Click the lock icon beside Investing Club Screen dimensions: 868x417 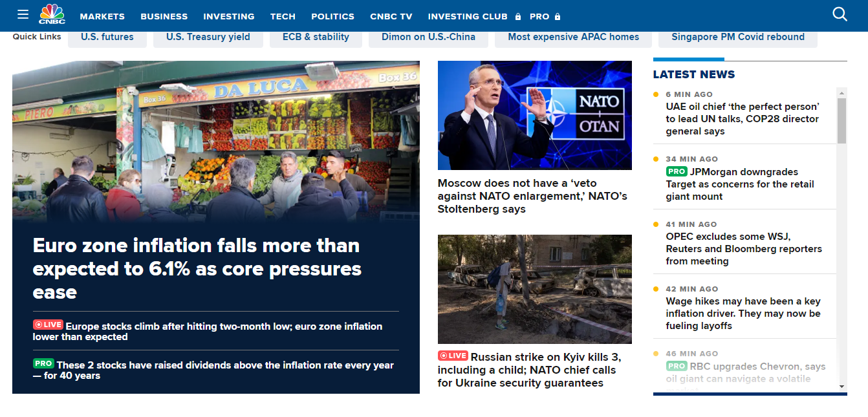[x=518, y=17]
